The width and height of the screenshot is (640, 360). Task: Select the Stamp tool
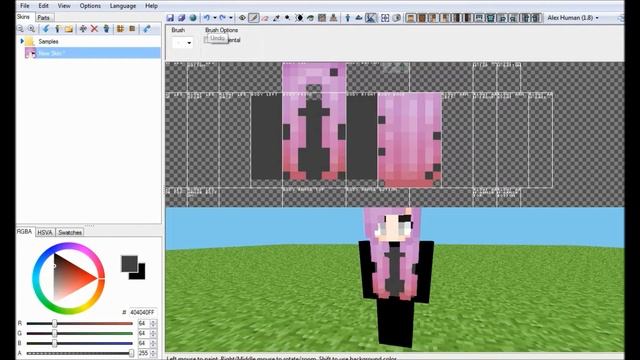(x=333, y=18)
